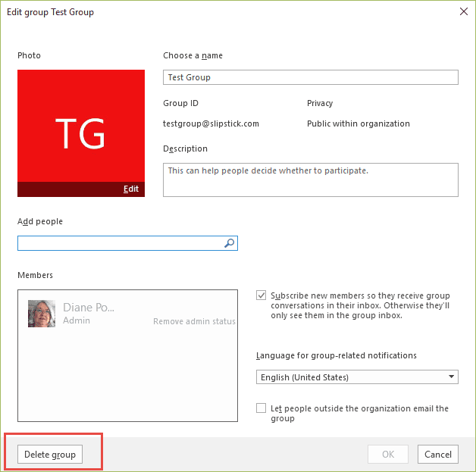Click the Public within organization privacy text
The image size is (476, 472).
(x=359, y=123)
